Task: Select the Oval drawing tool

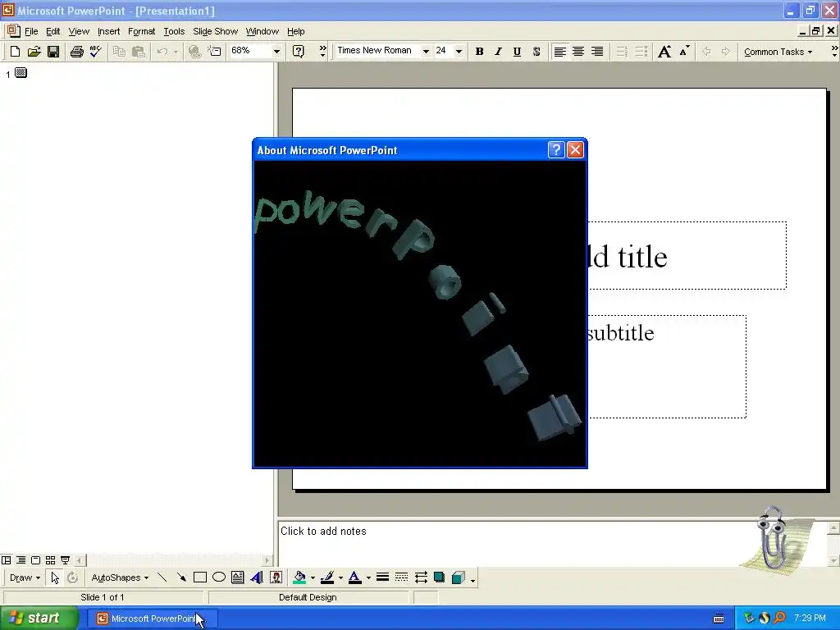Action: pos(218,577)
